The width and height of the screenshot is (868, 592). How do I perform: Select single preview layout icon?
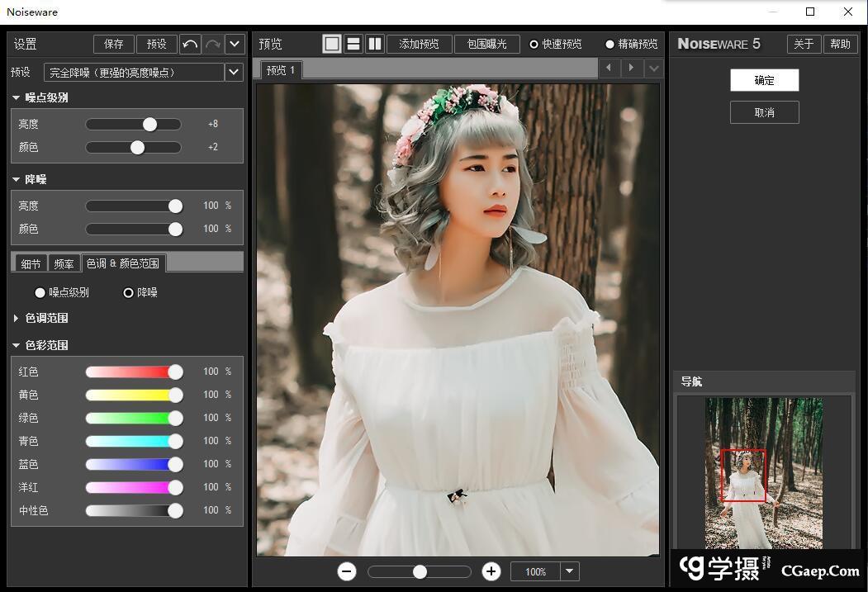pos(332,44)
